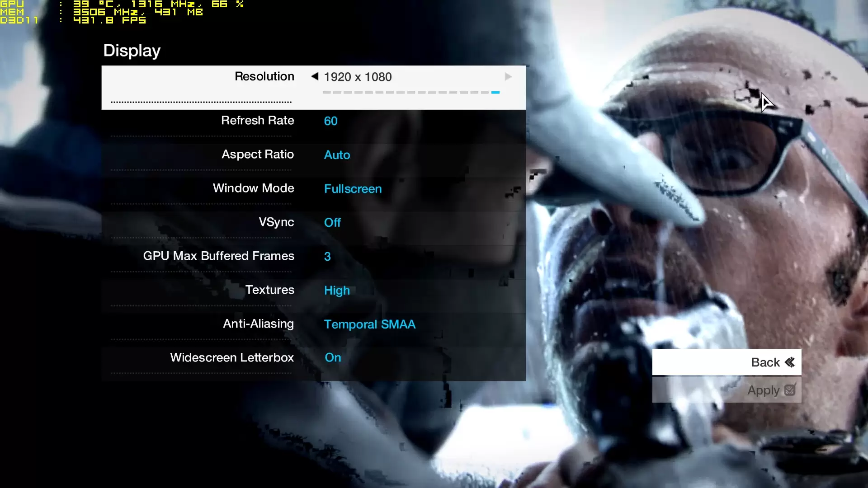Click the resolution segmented slider bar
The height and width of the screenshot is (488, 868).
(x=411, y=92)
